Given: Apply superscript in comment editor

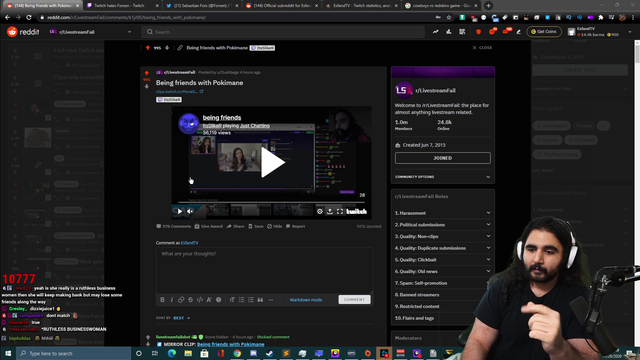Looking at the screenshot, I should 209,300.
